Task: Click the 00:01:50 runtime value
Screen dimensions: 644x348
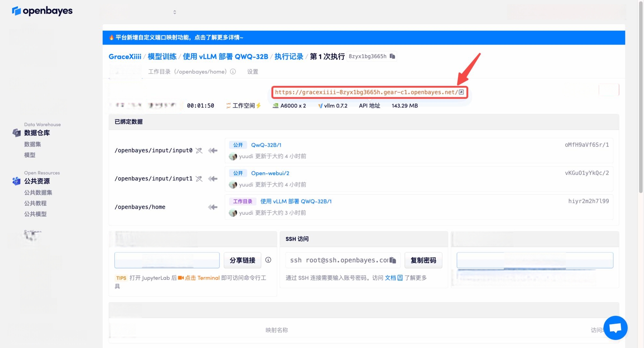Action: coord(200,106)
